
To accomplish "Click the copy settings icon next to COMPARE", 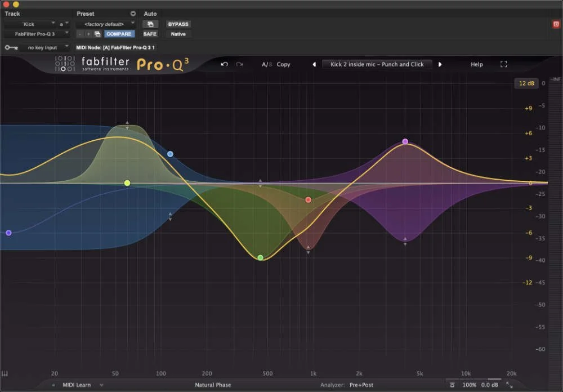I will tap(97, 34).
